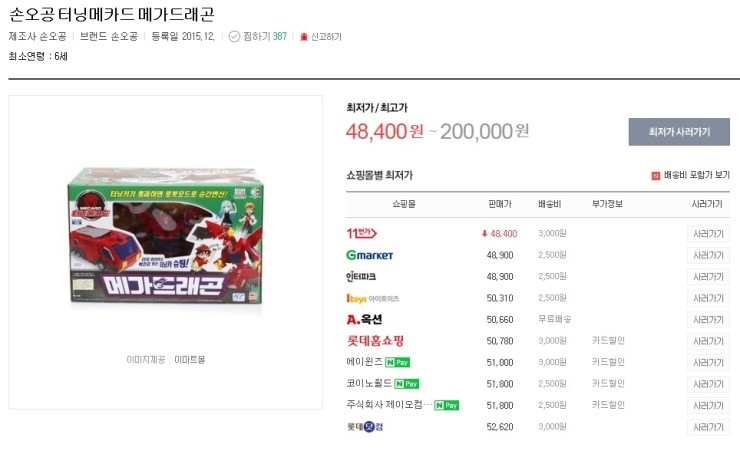The image size is (740, 454).
Task: Click the 찜하기 checkmark icon
Action: (x=234, y=36)
